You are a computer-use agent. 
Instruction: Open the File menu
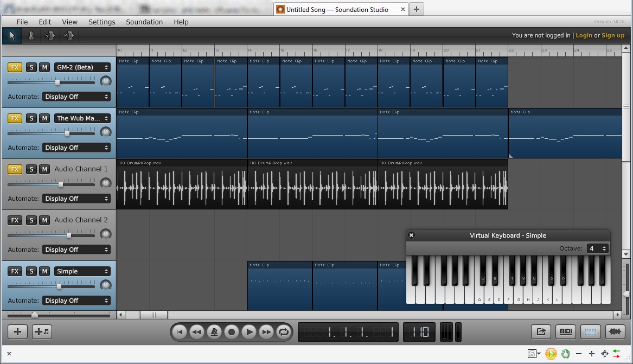(x=22, y=22)
